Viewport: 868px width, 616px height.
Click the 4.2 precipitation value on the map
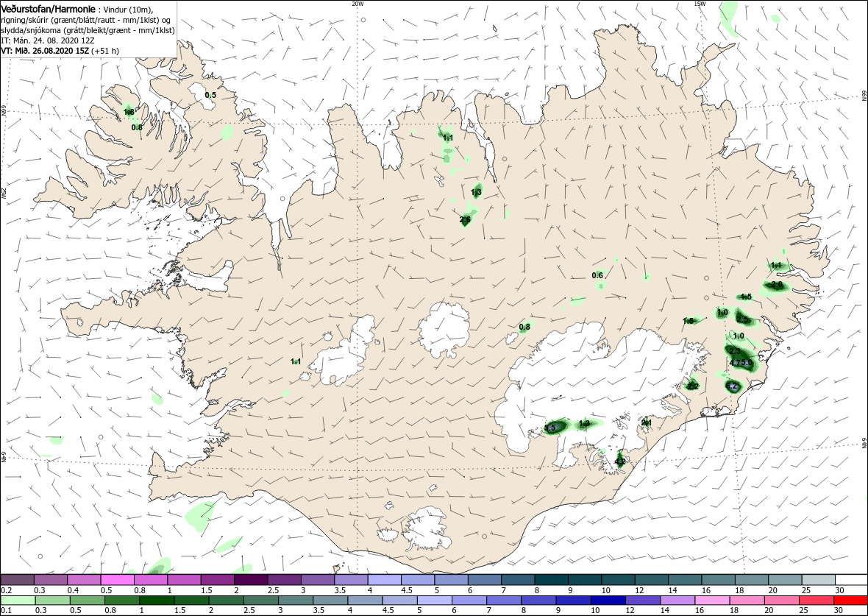[621, 461]
